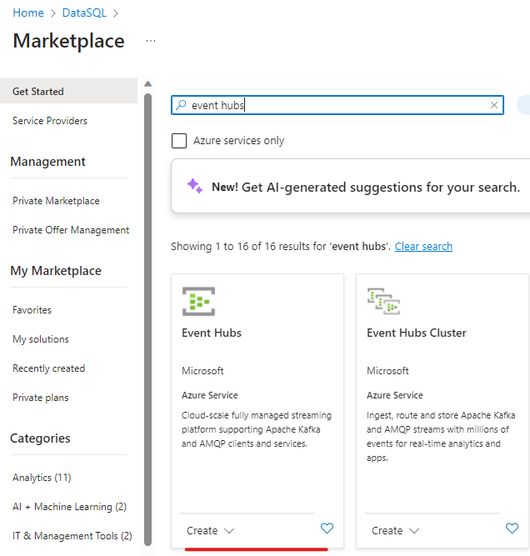Viewport: 530px width, 556px height.
Task: Click the Event Hubs card description text
Action: pyautogui.click(x=256, y=429)
